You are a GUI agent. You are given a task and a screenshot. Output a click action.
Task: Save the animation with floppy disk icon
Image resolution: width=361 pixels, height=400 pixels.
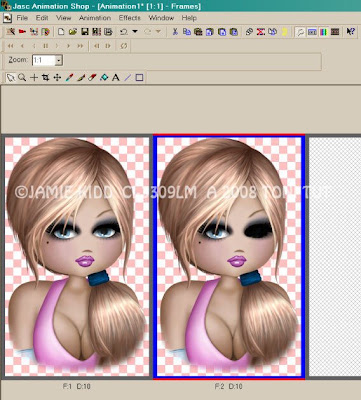(x=85, y=32)
